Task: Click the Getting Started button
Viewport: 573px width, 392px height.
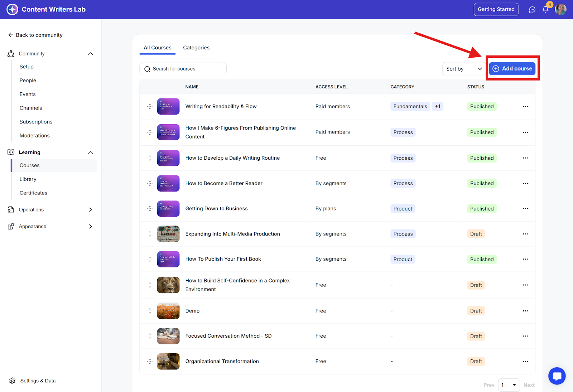Action: pyautogui.click(x=496, y=9)
